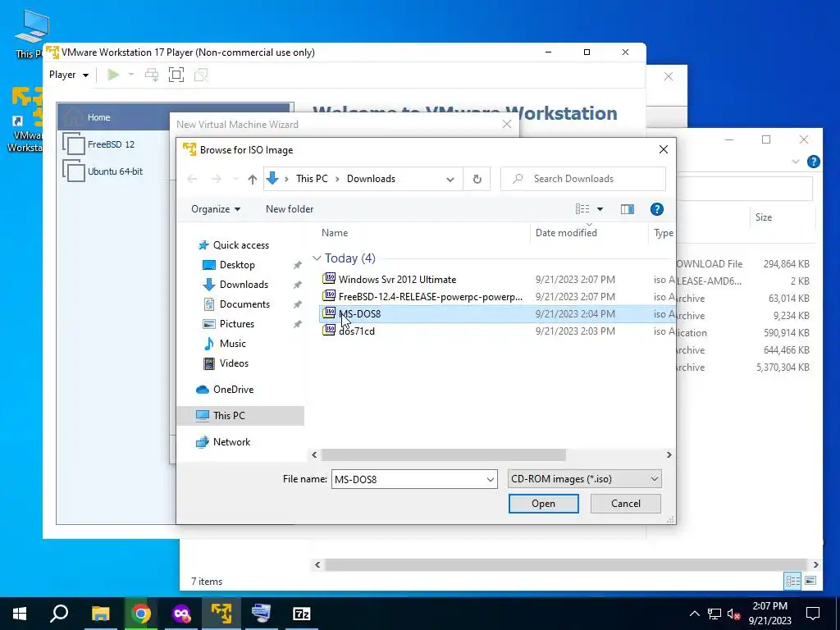840x630 pixels.
Task: Click the VMware Player taskbar icon
Action: tap(221, 614)
